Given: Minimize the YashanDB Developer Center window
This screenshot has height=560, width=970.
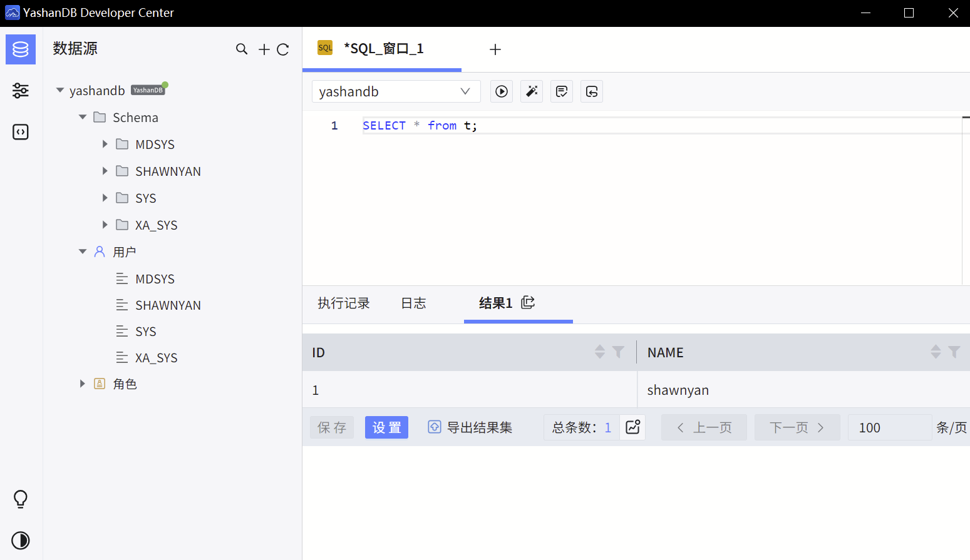Looking at the screenshot, I should pyautogui.click(x=866, y=13).
